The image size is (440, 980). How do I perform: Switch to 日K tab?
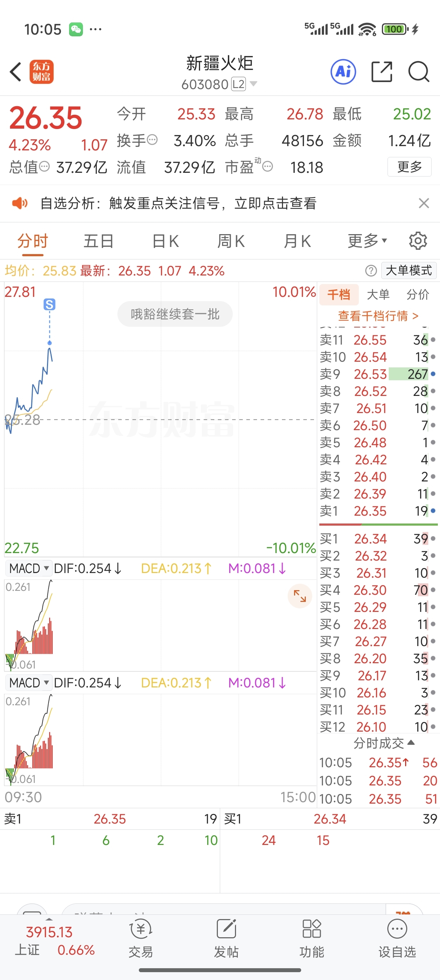coord(165,241)
